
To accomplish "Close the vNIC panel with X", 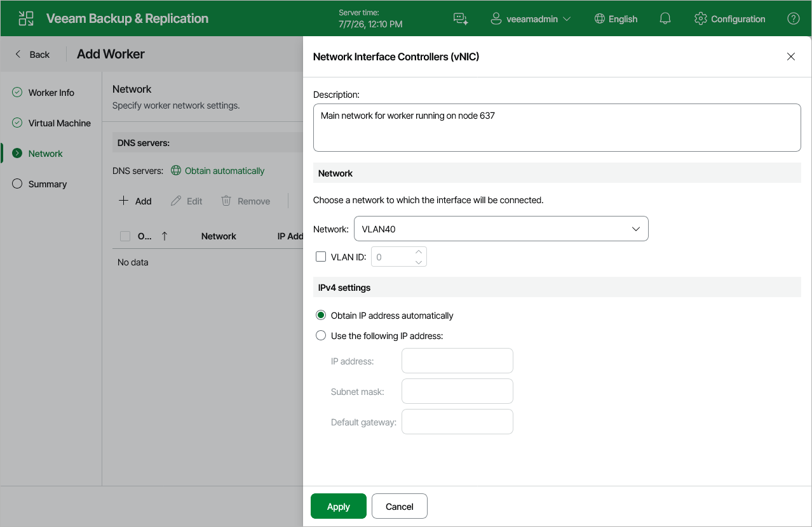I will (791, 57).
